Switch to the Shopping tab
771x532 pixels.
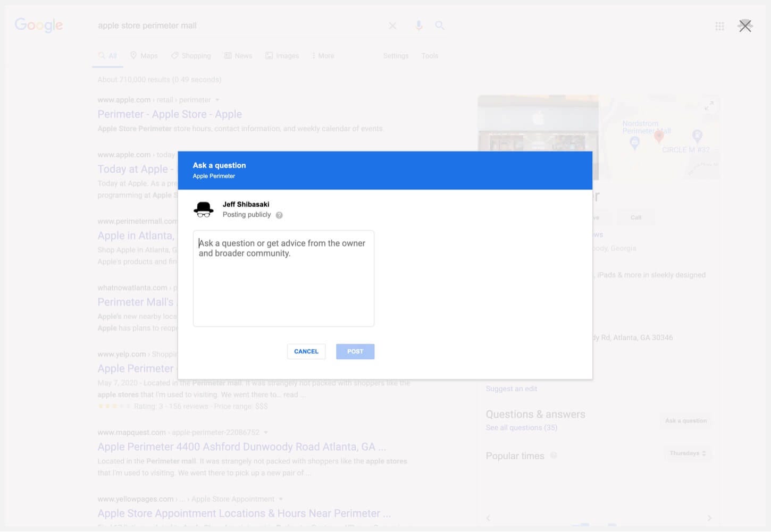[x=191, y=56]
